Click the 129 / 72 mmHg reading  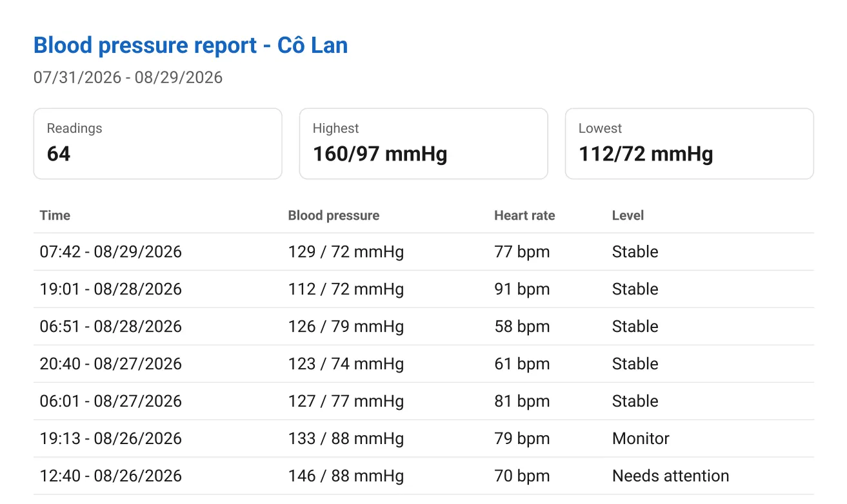tap(346, 252)
